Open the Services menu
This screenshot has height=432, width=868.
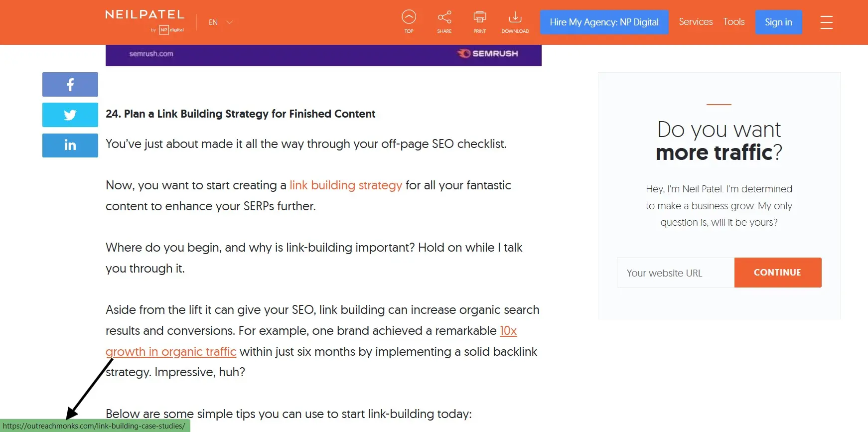coord(696,22)
